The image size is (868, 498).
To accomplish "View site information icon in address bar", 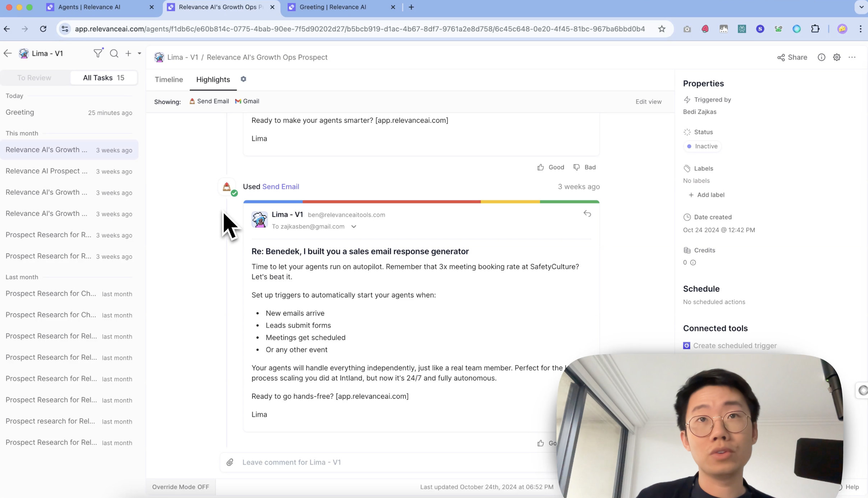I will [65, 29].
